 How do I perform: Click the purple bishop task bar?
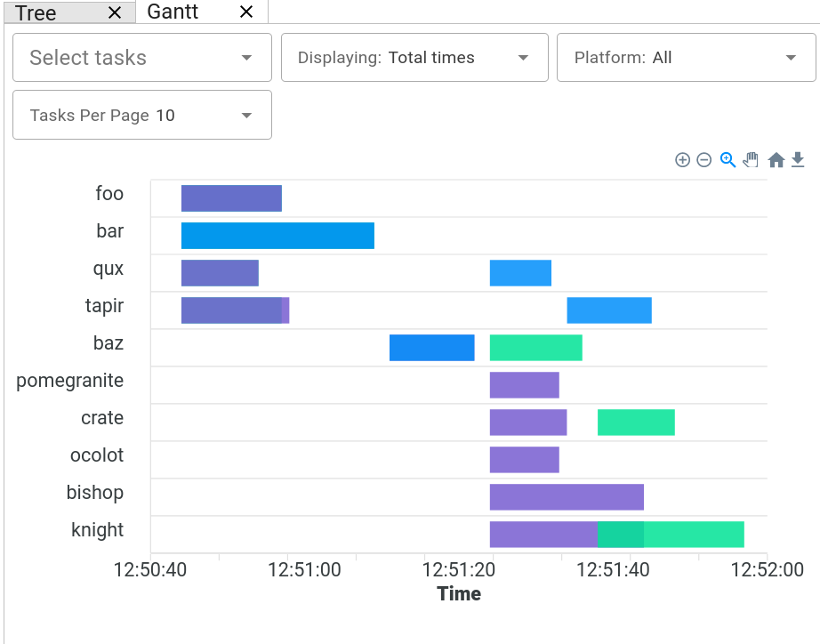pyautogui.click(x=567, y=497)
